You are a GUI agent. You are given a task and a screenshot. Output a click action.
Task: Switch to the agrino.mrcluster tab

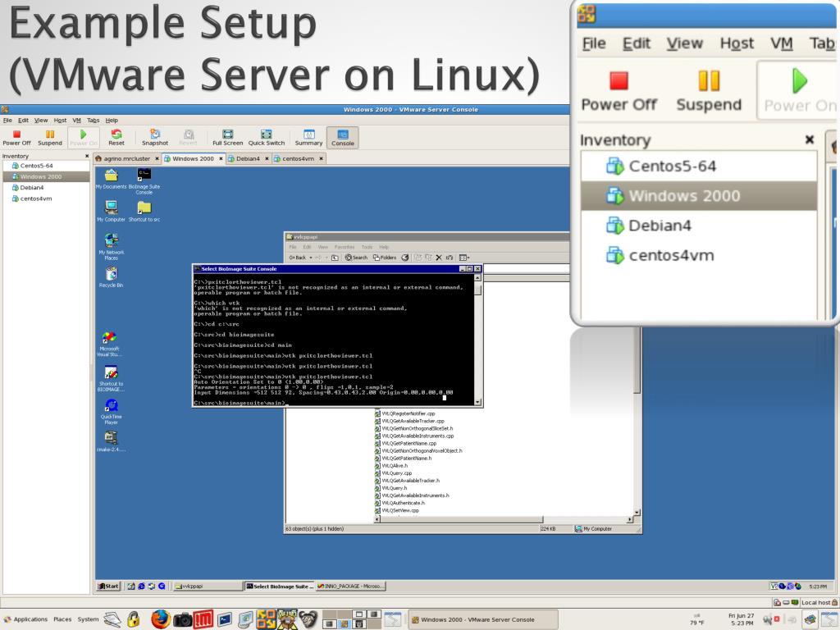coord(127,158)
